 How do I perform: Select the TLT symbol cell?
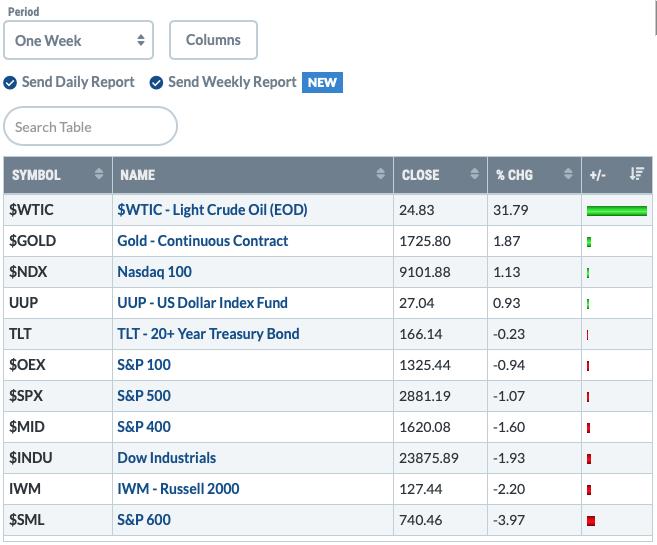point(58,334)
